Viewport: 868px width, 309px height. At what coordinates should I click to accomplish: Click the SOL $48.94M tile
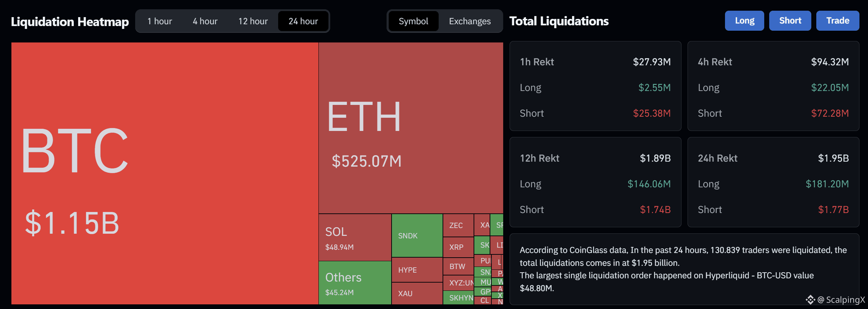(355, 237)
